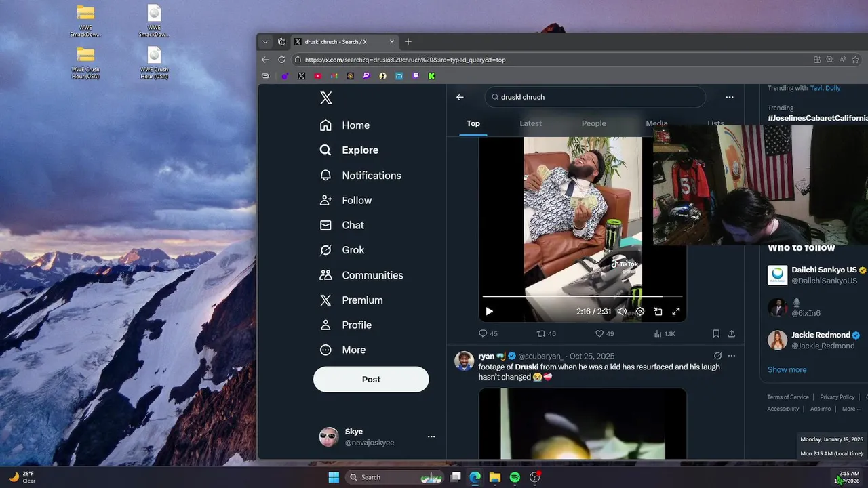The height and width of the screenshot is (488, 868).
Task: Open account options next to Skye
Action: (x=431, y=436)
